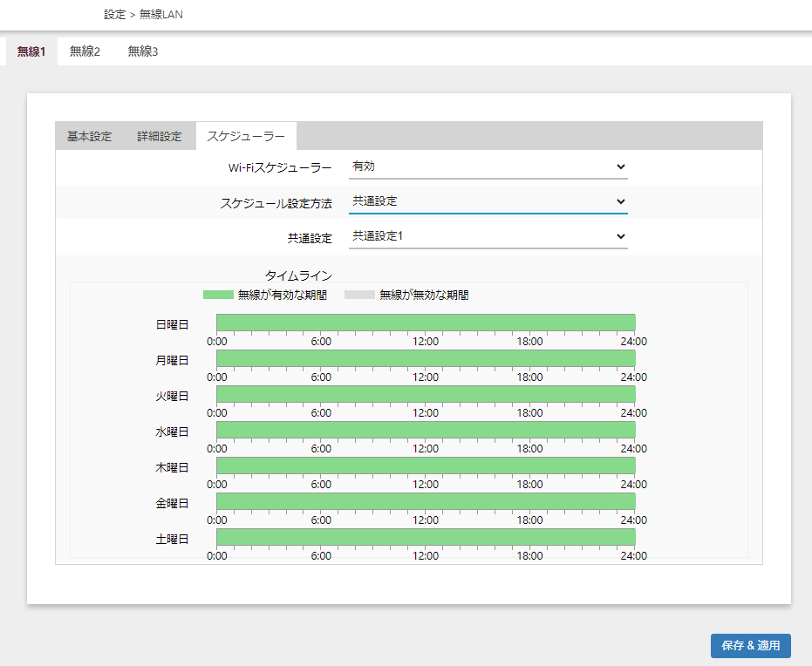812x666 pixels.
Task: Select the スケジューラー tab
Action: pos(245,136)
